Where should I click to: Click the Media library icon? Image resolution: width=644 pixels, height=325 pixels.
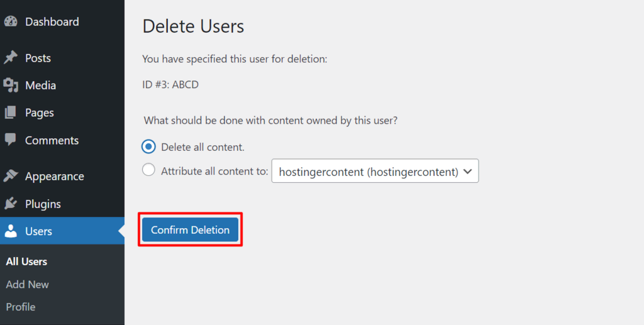point(11,85)
